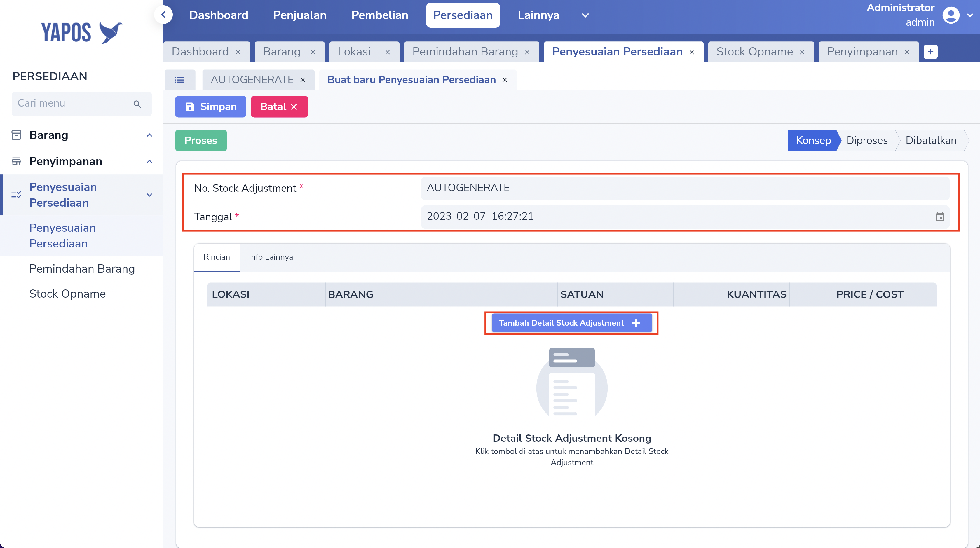
Task: Select the Persediaan top menu
Action: coord(463,15)
